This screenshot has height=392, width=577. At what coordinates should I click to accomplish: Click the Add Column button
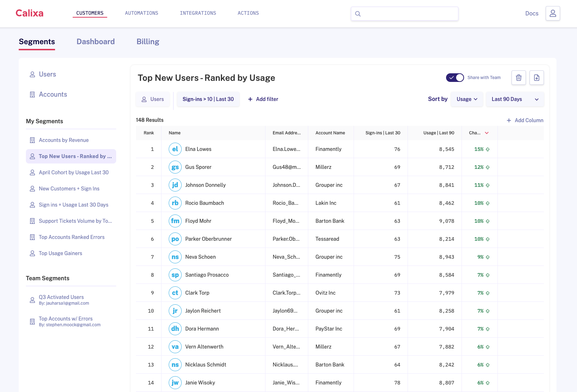pos(525,120)
